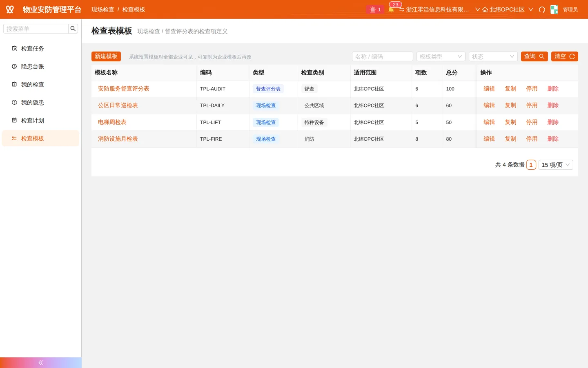Screen dimensions: 588x368
Task: Open 隐患台账 menu item
Action: pos(40,66)
